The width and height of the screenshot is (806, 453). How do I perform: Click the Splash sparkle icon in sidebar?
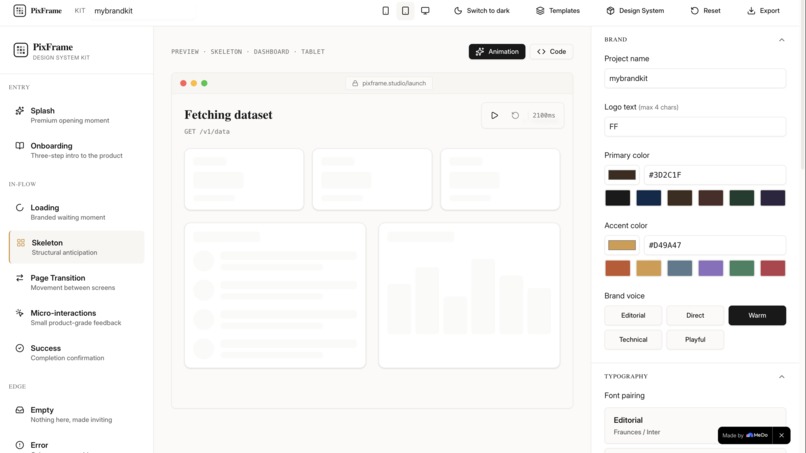pyautogui.click(x=20, y=111)
